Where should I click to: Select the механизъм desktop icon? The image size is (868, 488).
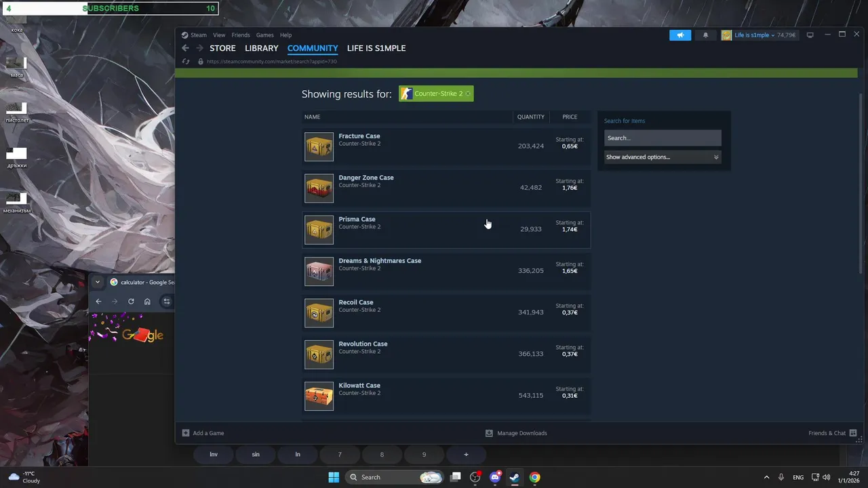tap(16, 202)
